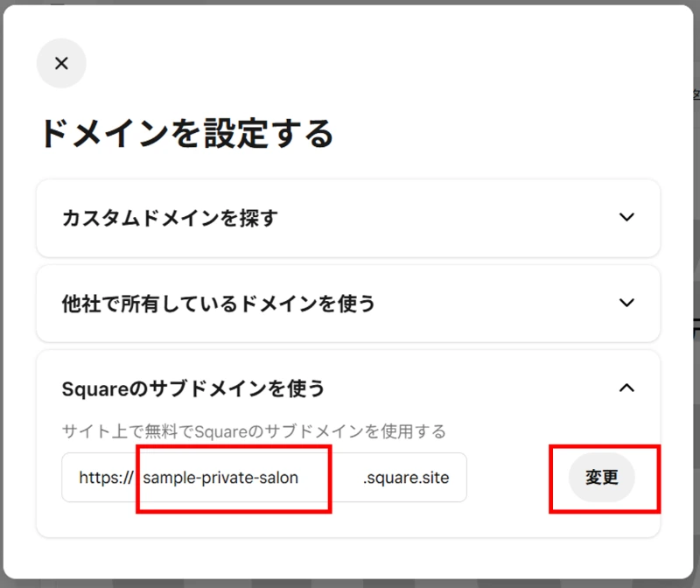Close the domain settings dialog with X

tap(61, 63)
